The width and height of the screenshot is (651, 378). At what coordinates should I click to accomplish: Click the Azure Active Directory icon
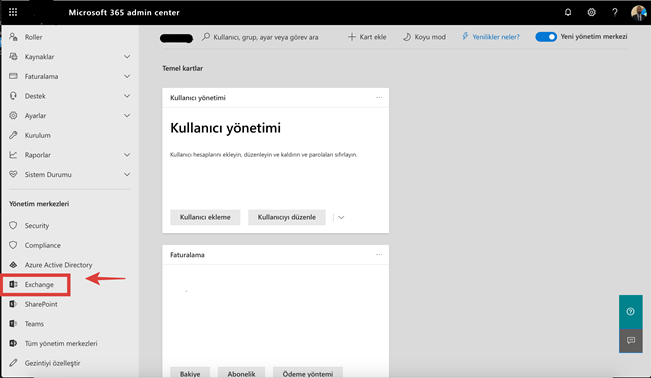click(13, 265)
